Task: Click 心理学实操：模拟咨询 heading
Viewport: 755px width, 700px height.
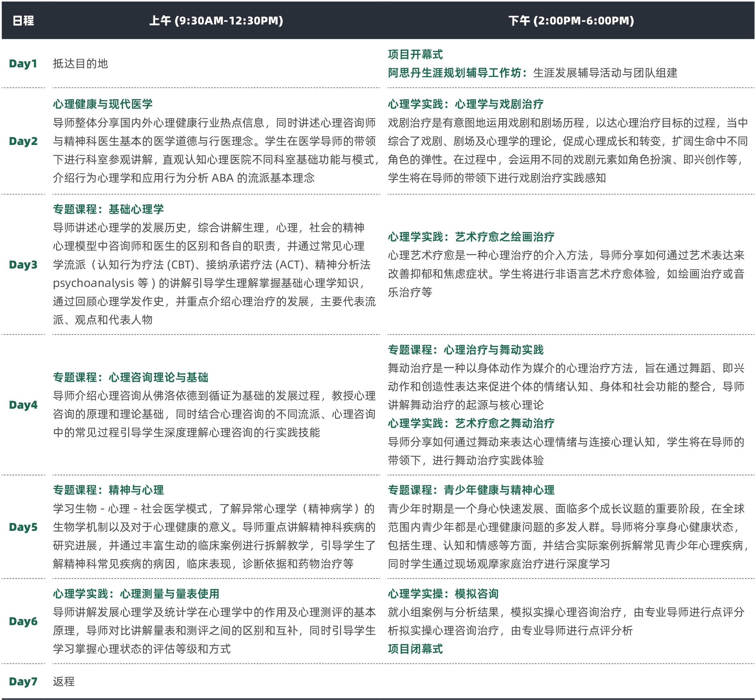Action: [443, 593]
